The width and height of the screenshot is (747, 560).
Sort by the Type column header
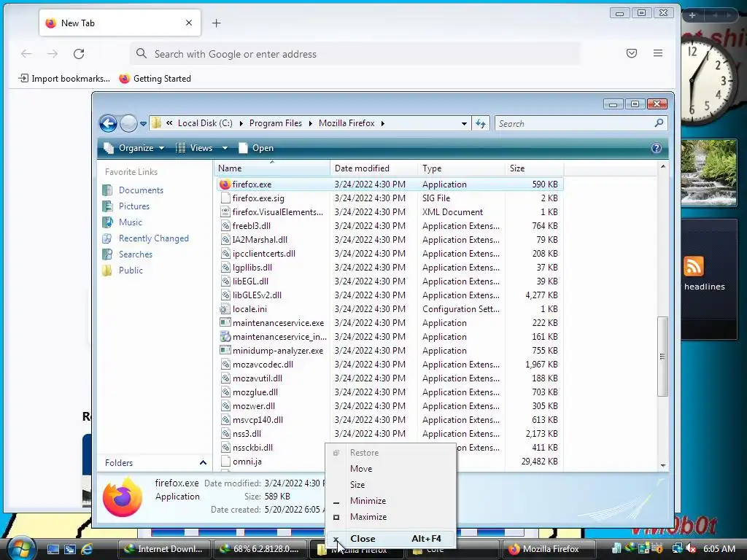pyautogui.click(x=461, y=168)
